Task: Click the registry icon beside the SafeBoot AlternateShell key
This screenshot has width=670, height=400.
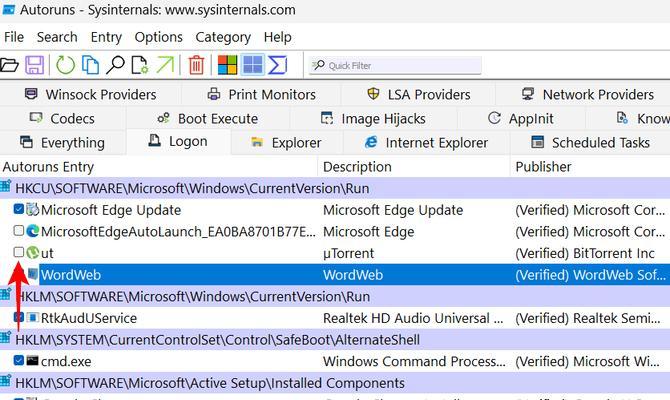Action: [6, 338]
